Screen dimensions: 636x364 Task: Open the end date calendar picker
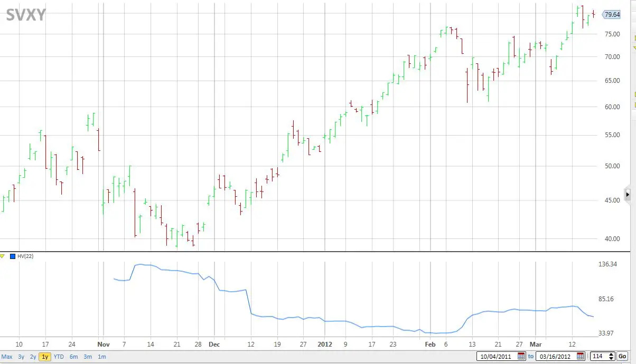point(581,356)
